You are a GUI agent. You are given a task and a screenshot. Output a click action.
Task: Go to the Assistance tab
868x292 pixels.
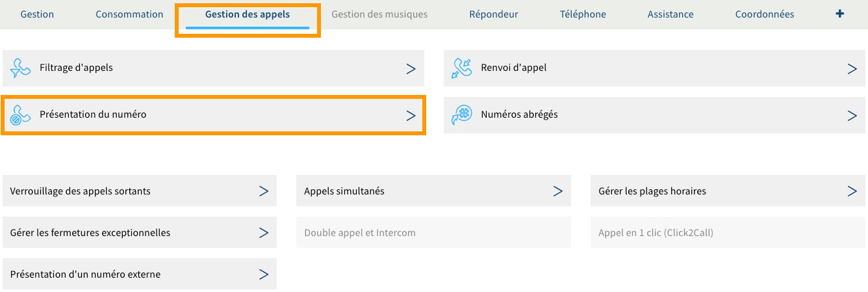670,14
